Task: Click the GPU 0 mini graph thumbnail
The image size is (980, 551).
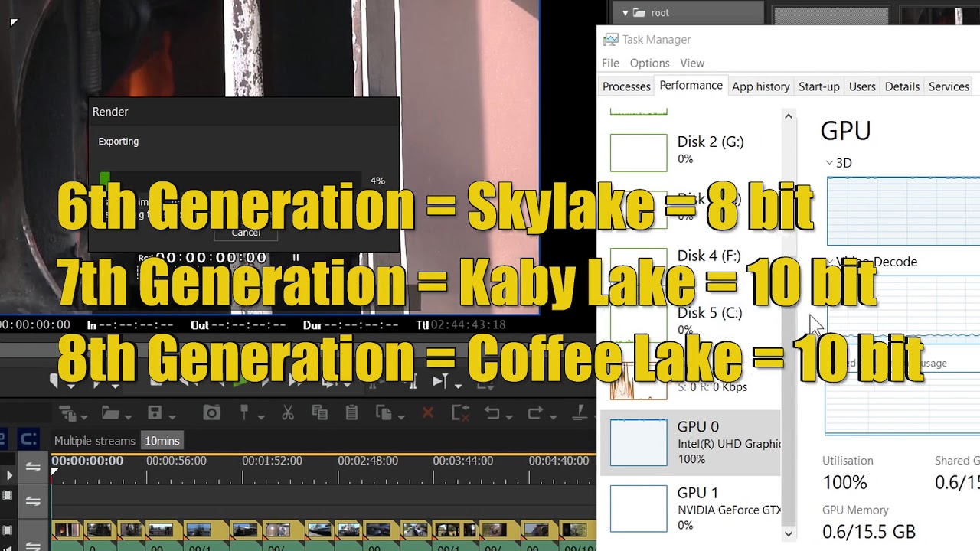Action: coord(639,442)
